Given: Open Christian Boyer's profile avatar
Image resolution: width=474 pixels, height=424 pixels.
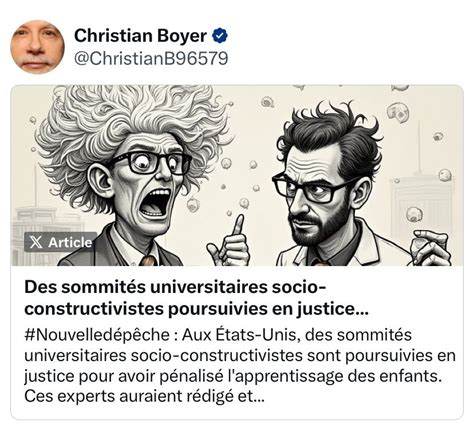Looking at the screenshot, I should pos(37,47).
